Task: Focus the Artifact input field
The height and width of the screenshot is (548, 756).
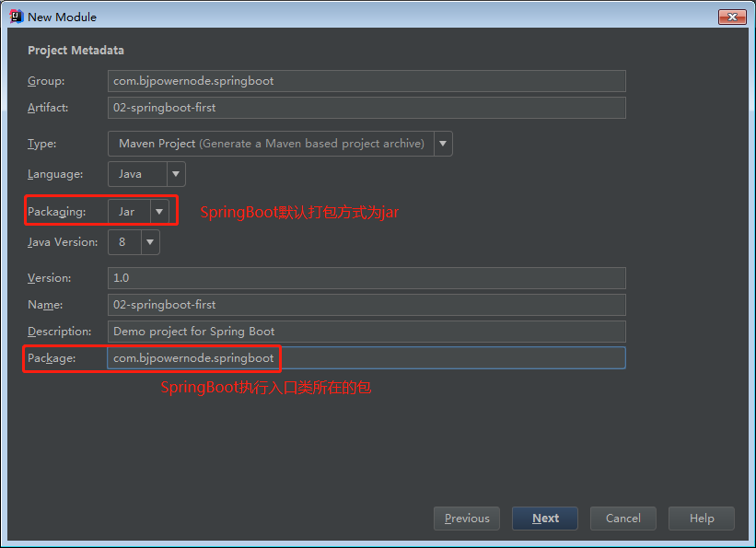Action: point(366,108)
